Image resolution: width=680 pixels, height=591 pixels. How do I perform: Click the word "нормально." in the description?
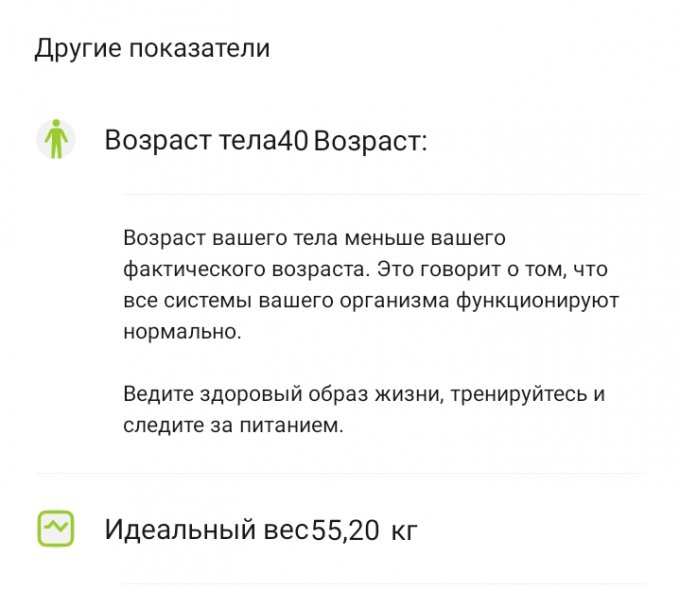pos(182,332)
